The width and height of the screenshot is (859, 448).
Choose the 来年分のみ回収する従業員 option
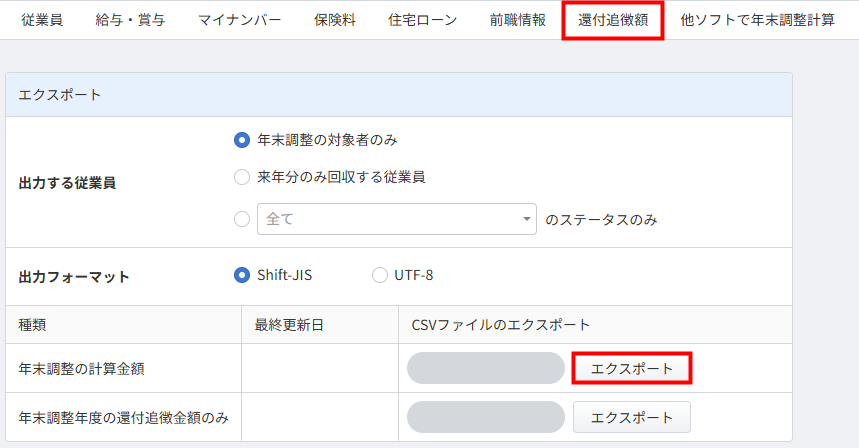click(241, 177)
